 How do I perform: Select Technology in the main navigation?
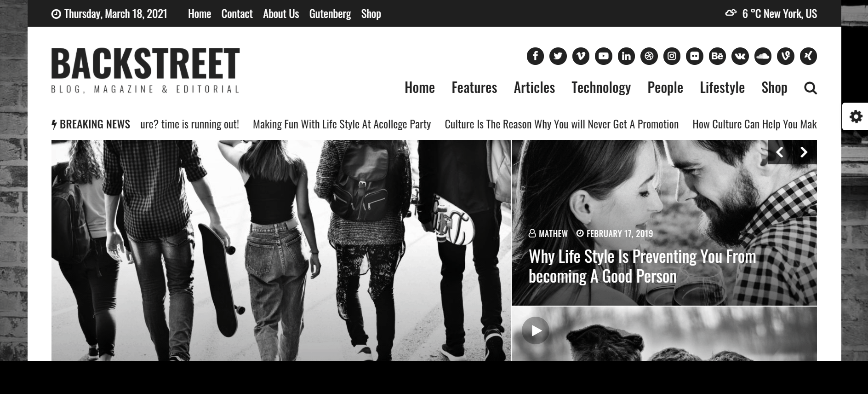click(x=601, y=87)
